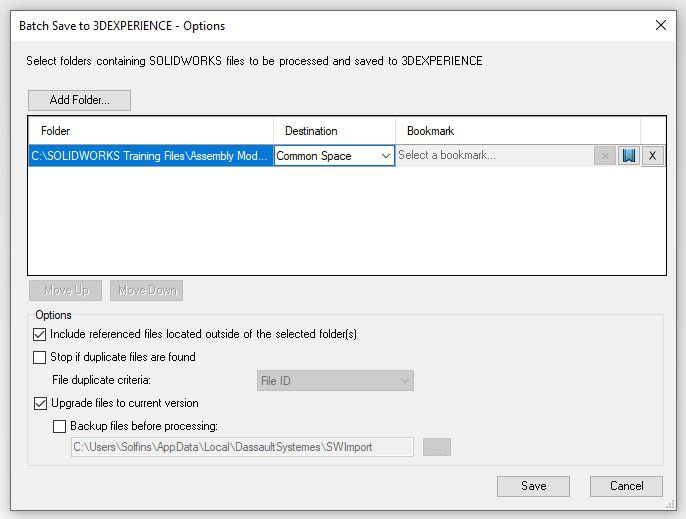Cancel the batch save dialog
The width and height of the screenshot is (686, 519).
click(x=625, y=486)
